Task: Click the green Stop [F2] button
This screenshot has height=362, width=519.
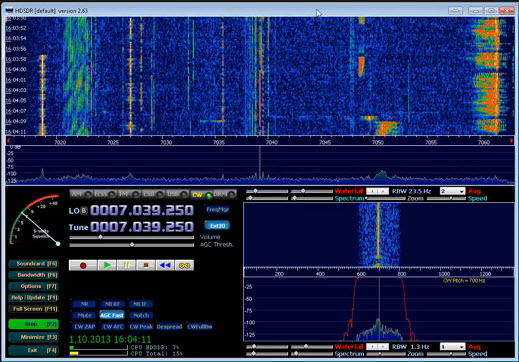Action: [34, 324]
